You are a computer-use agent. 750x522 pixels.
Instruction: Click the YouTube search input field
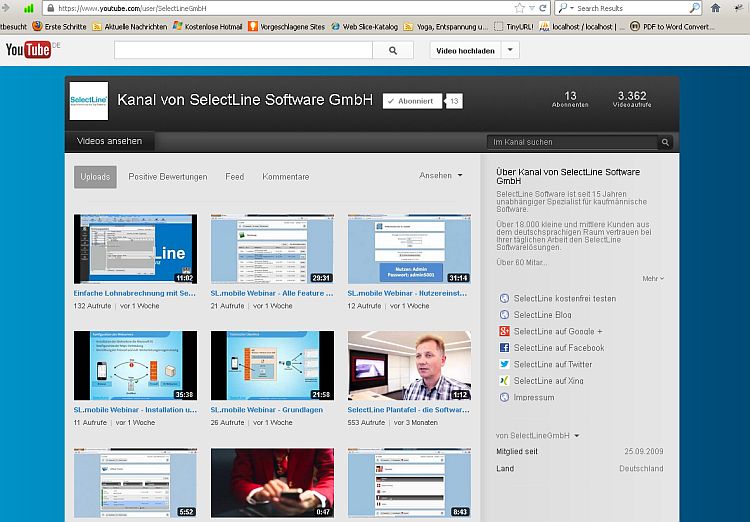click(x=243, y=50)
